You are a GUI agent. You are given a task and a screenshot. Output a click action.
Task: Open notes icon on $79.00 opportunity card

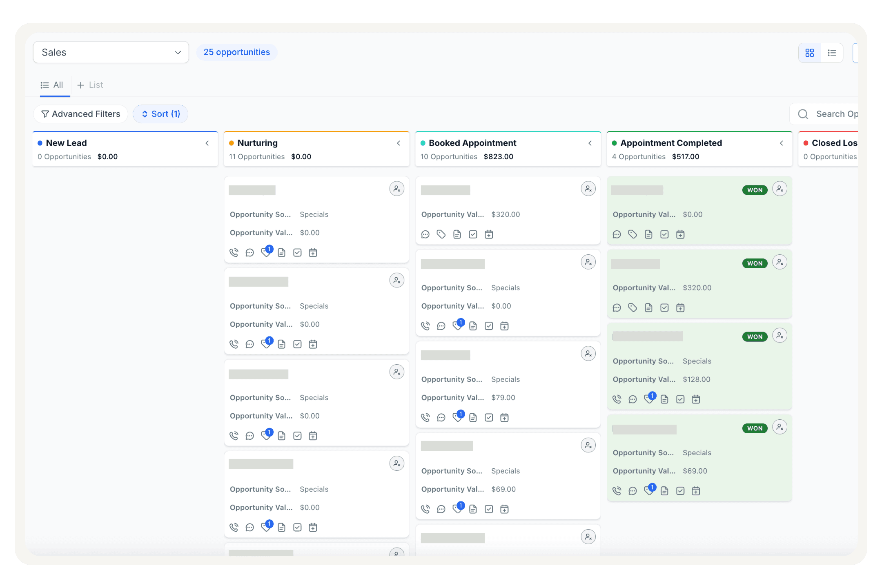click(x=473, y=417)
